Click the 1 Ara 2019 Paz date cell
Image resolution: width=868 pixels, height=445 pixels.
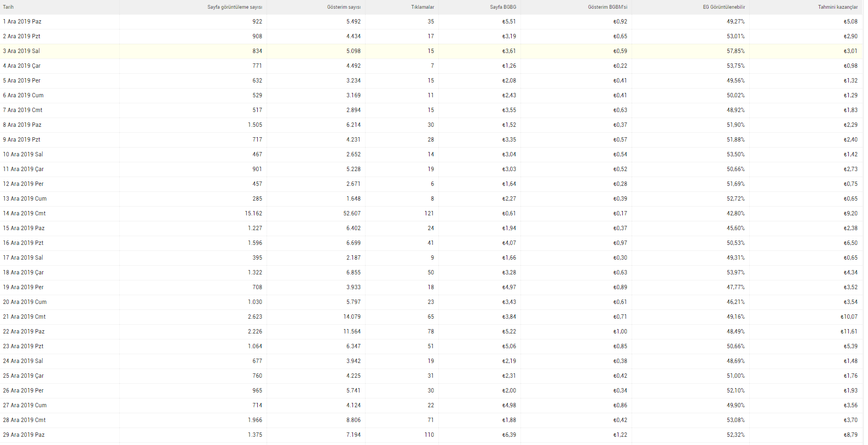click(22, 21)
